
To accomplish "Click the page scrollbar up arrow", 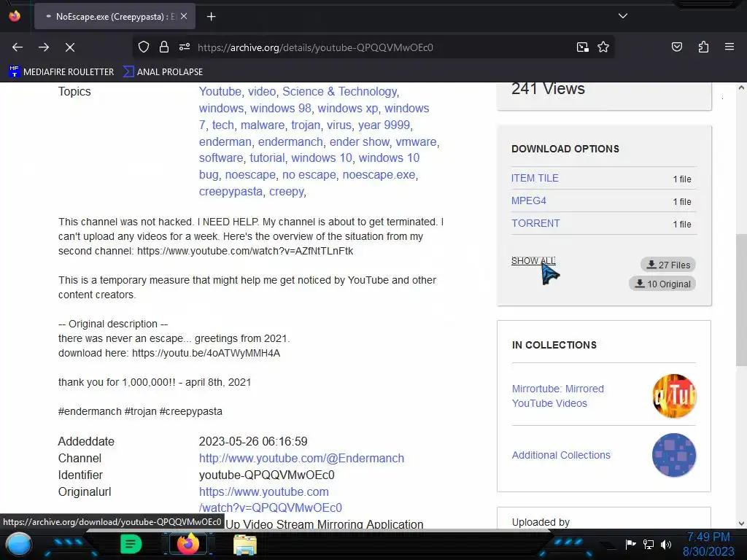I will tap(741, 87).
